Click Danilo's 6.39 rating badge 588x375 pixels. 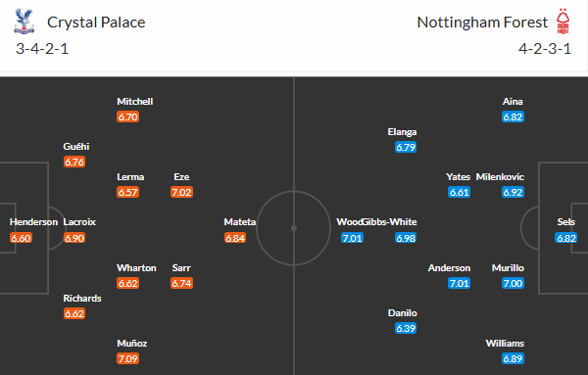(406, 329)
